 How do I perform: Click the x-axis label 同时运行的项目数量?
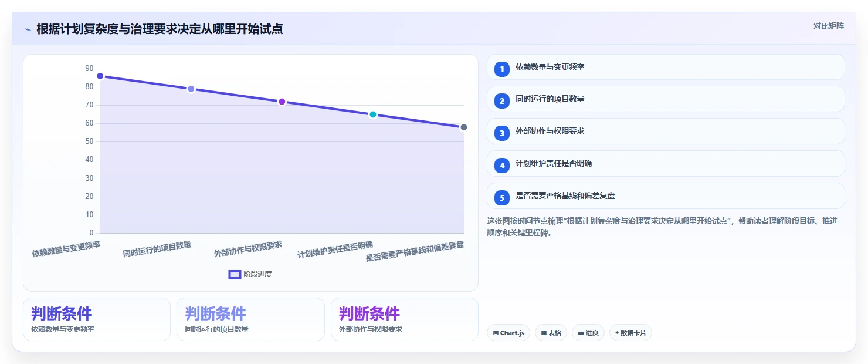coord(157,250)
